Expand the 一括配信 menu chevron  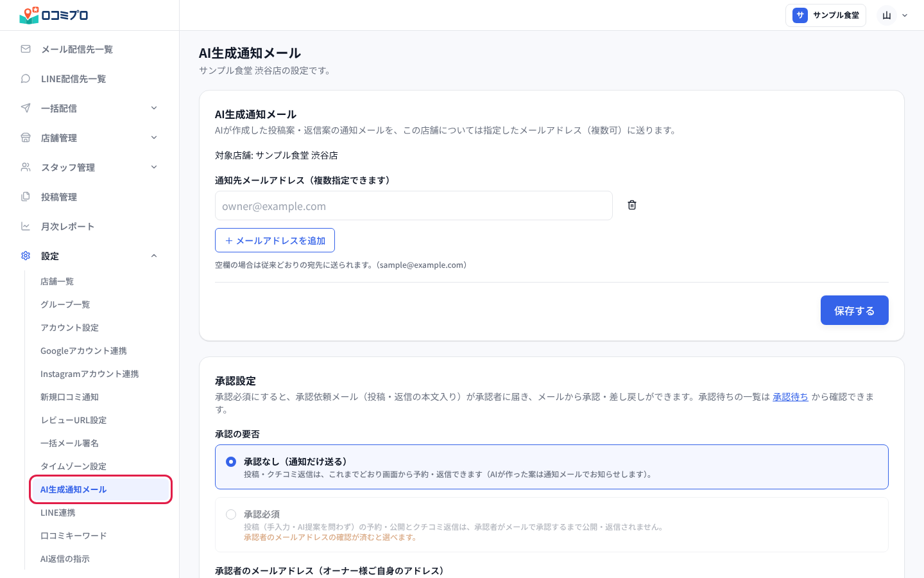[154, 108]
